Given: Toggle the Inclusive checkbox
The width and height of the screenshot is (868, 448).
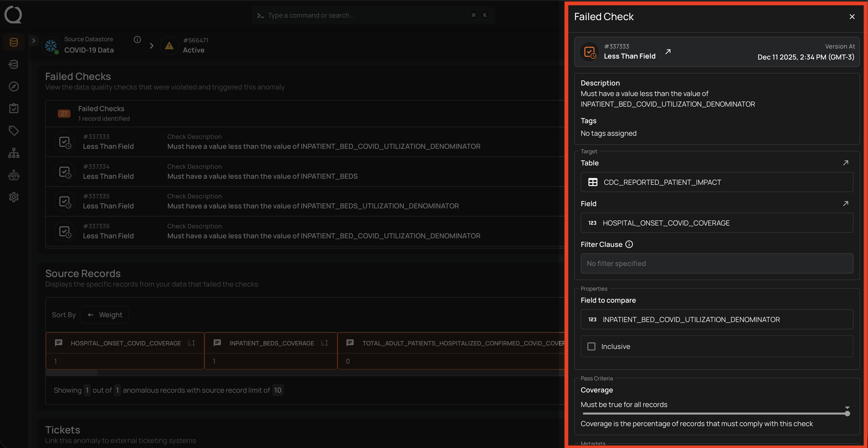Looking at the screenshot, I should pyautogui.click(x=591, y=346).
